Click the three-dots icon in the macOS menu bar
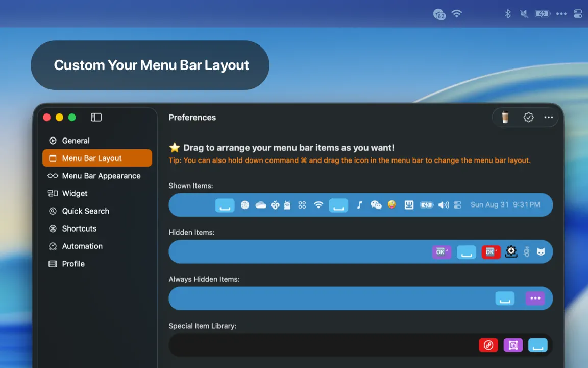 [x=561, y=14]
